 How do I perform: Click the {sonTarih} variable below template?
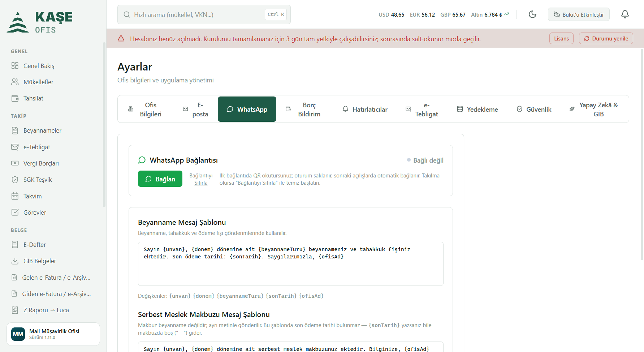click(281, 296)
